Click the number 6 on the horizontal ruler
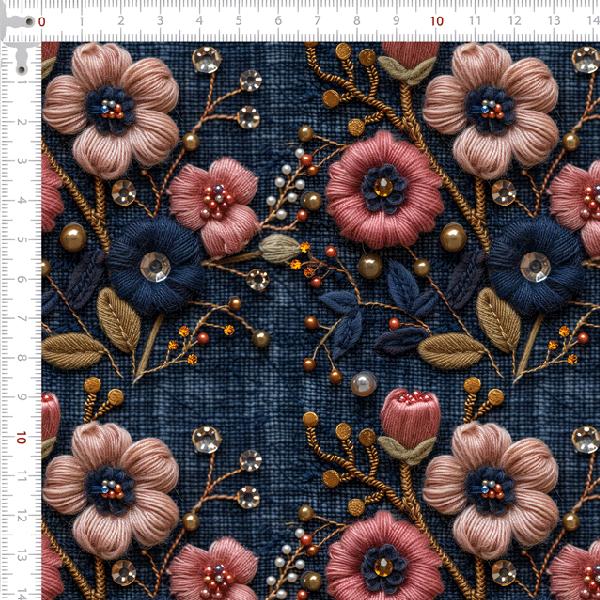The width and height of the screenshot is (600, 600). click(278, 21)
